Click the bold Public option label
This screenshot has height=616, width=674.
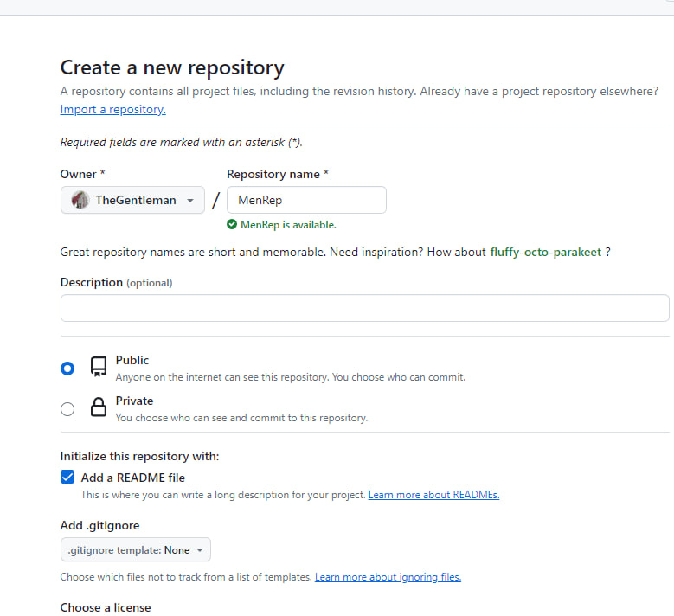(x=132, y=360)
